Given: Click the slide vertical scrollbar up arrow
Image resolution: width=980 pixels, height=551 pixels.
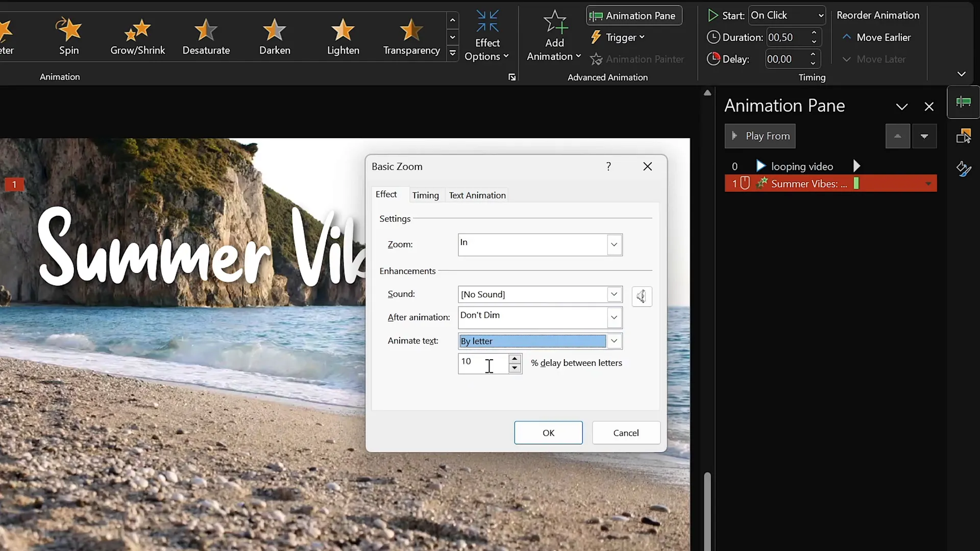Looking at the screenshot, I should [x=707, y=93].
